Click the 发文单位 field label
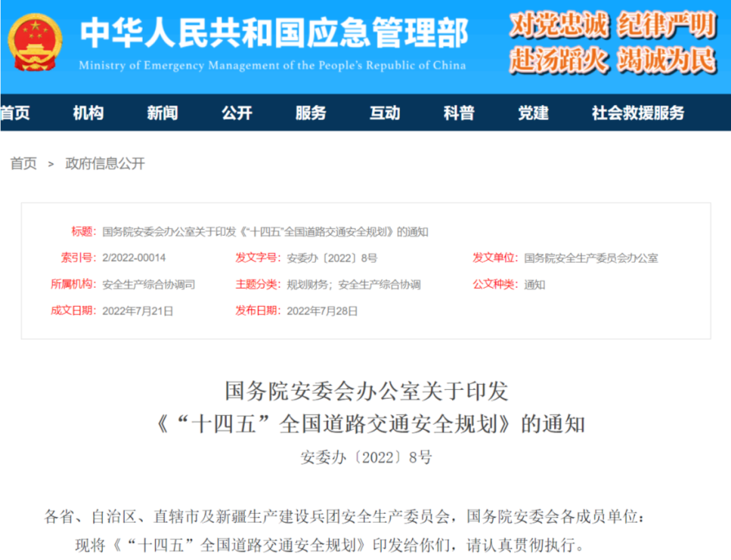731x560 pixels. pyautogui.click(x=495, y=258)
